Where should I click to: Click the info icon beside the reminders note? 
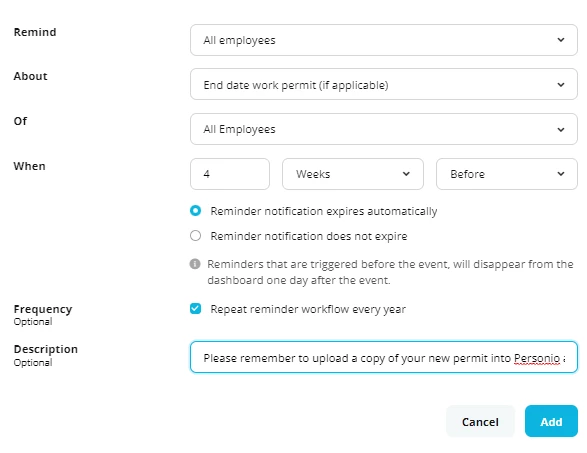195,264
